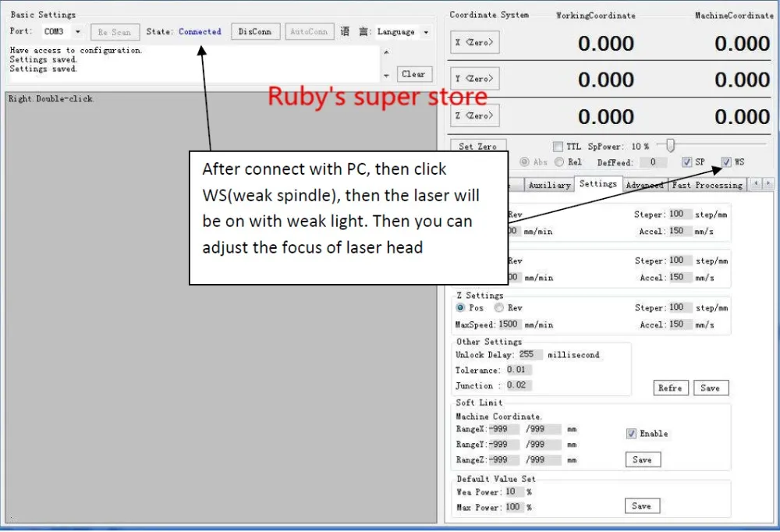The width and height of the screenshot is (780, 532).
Task: Switch to the Settings tab
Action: pyautogui.click(x=598, y=183)
